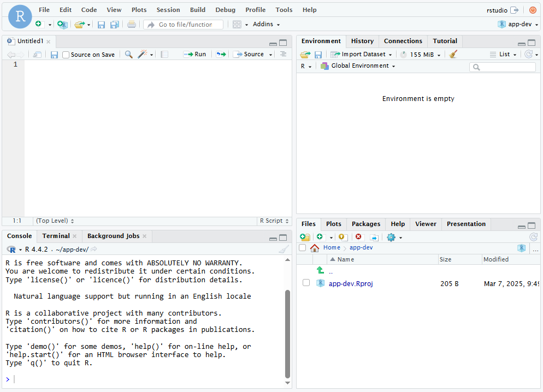Open the Files pane gear More menu

[x=394, y=237]
